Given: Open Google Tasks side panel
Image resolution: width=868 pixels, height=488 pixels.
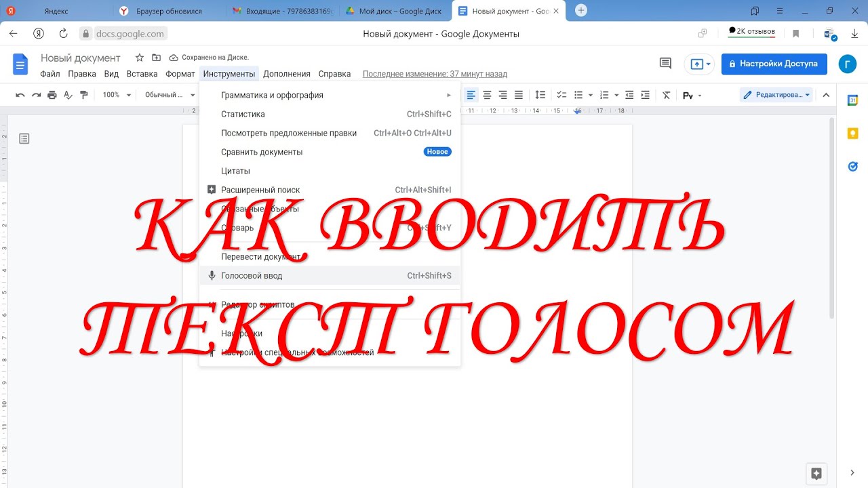Looking at the screenshot, I should [x=853, y=166].
